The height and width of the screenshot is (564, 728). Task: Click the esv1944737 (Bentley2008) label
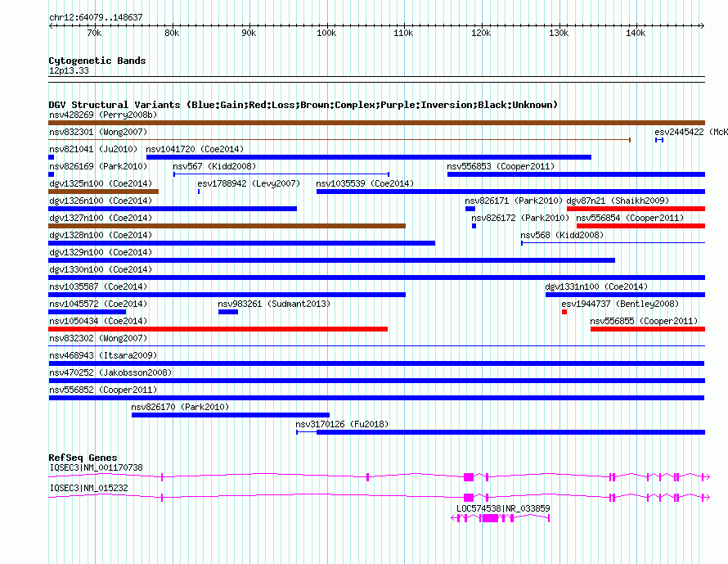point(620,304)
